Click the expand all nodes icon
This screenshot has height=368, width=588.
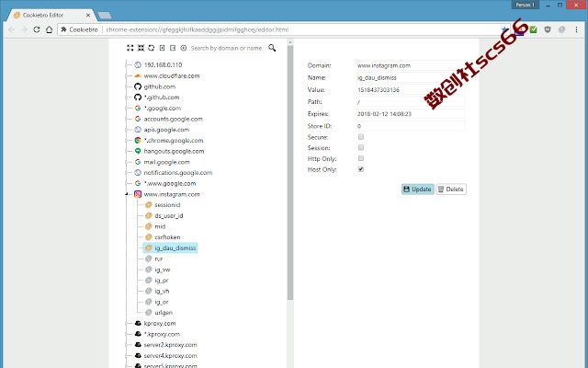pos(130,48)
